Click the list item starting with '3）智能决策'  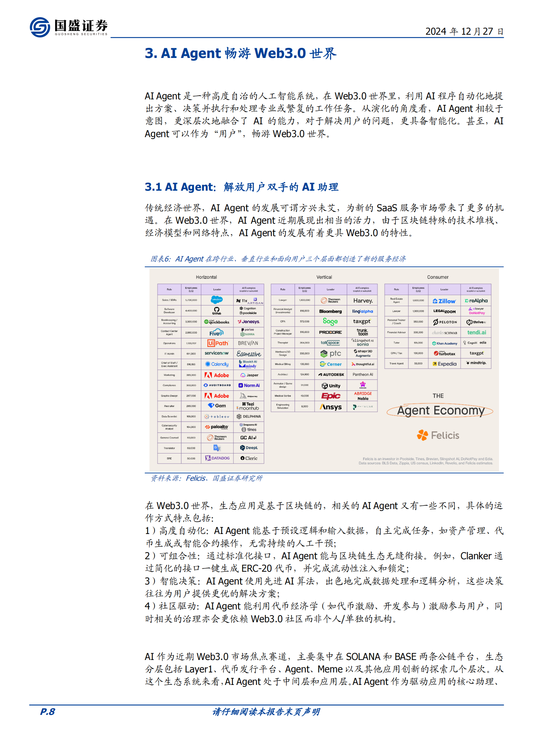click(324, 587)
